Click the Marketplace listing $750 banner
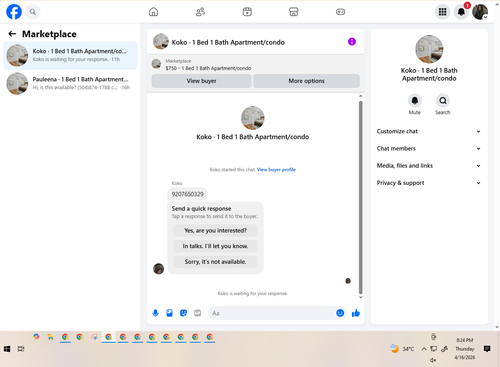This screenshot has width=500, height=367. 255,65
